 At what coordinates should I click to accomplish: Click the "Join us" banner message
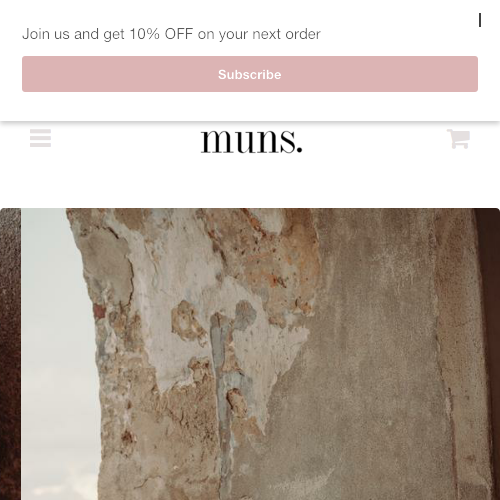(x=171, y=34)
